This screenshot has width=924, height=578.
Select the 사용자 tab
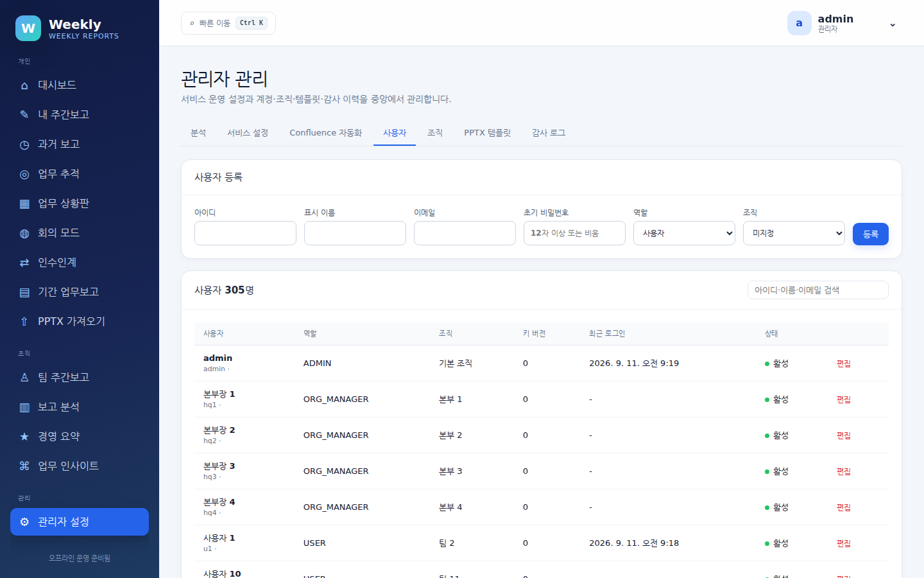(x=395, y=133)
